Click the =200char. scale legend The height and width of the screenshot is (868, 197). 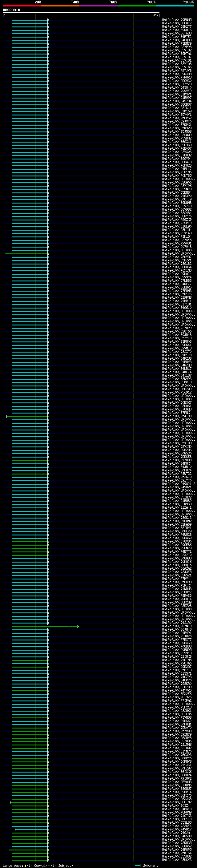point(146,865)
